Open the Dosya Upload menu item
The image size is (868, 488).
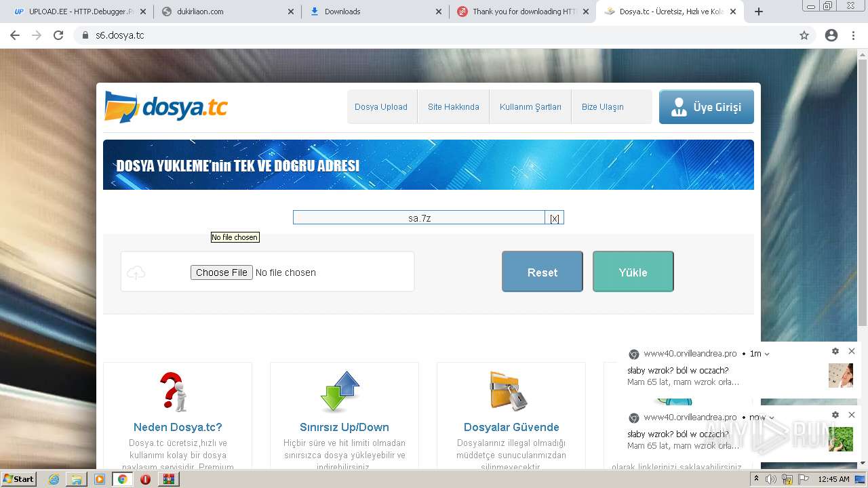[x=381, y=107]
